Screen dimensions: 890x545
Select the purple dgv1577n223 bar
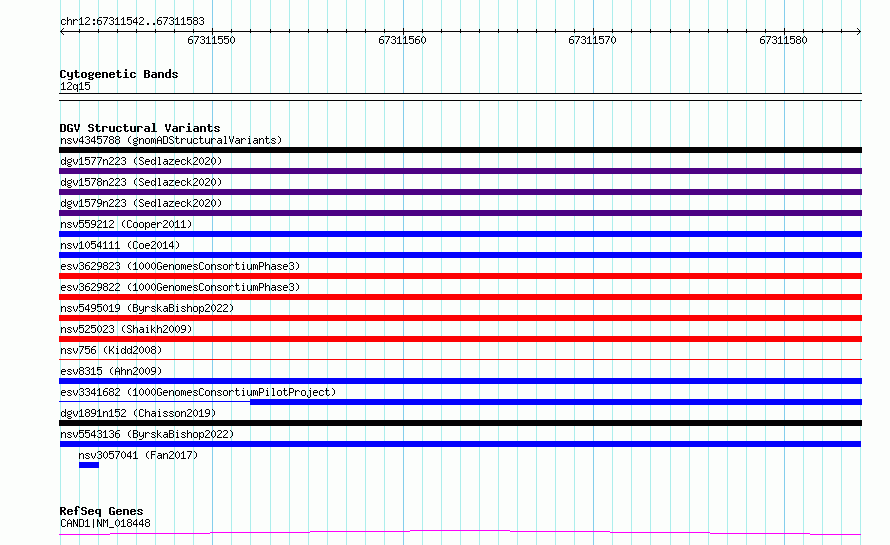point(460,171)
